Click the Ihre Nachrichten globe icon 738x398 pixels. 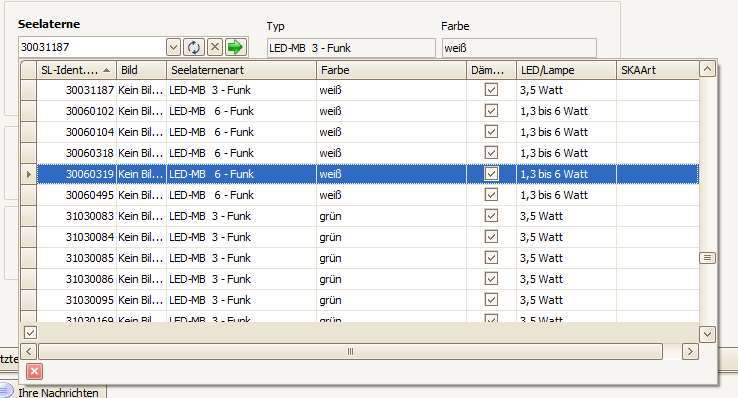click(x=5, y=391)
